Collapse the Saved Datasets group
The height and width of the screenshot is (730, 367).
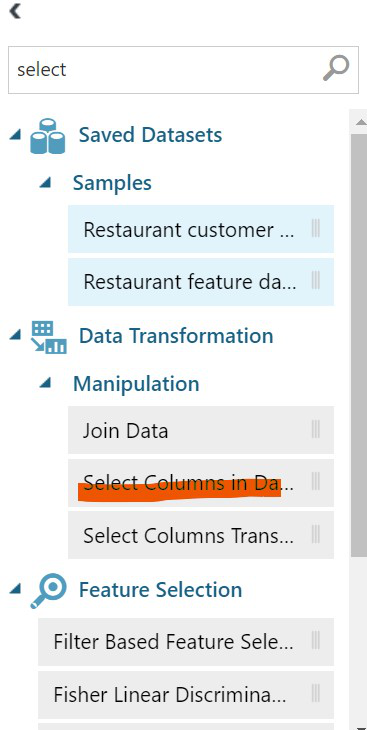[x=15, y=135]
